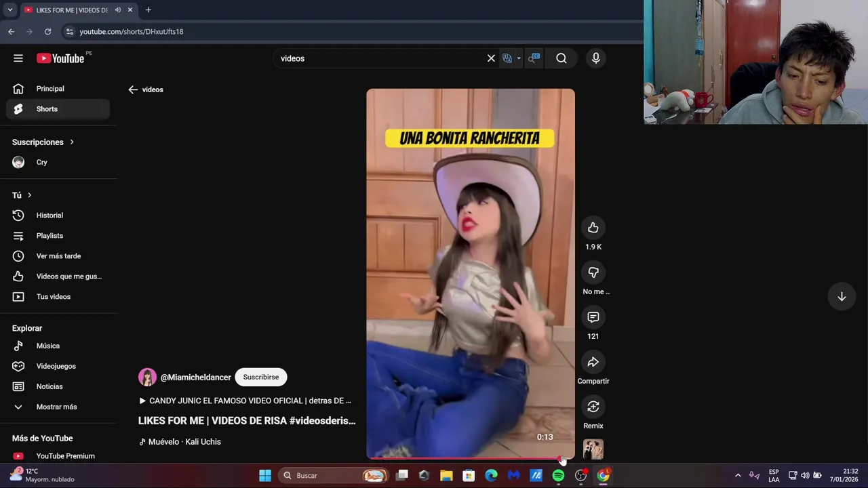Viewport: 868px width, 488px height.
Task: Pause the playing short video
Action: point(471,274)
